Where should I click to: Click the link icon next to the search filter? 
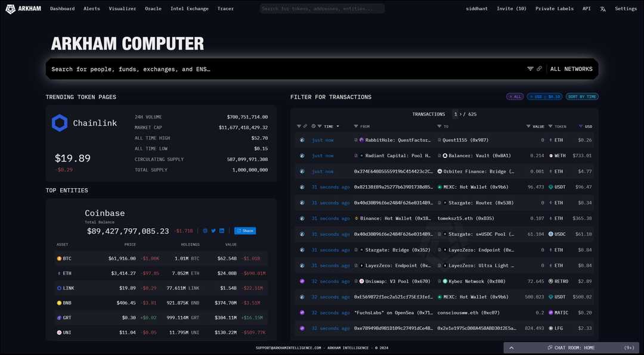[x=538, y=68]
